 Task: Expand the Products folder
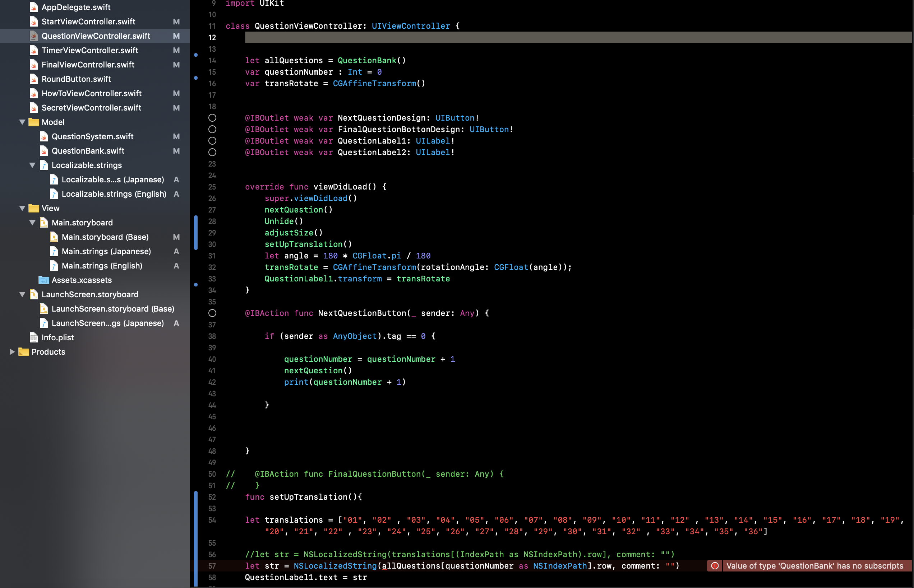12,352
